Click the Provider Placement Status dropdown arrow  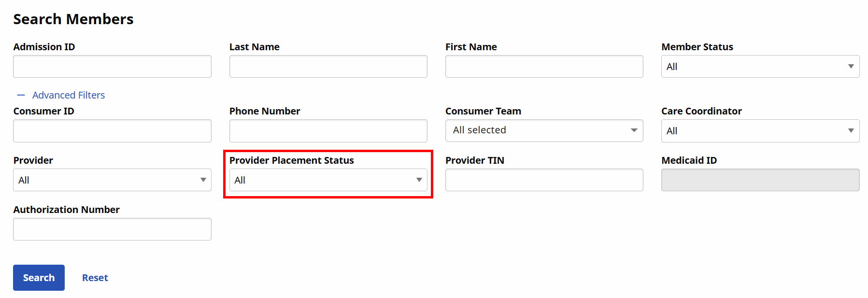pyautogui.click(x=419, y=180)
